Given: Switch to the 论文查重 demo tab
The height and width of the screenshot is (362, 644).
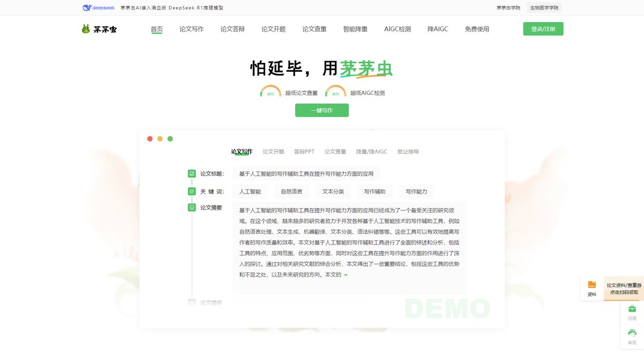Looking at the screenshot, I should pyautogui.click(x=335, y=152).
